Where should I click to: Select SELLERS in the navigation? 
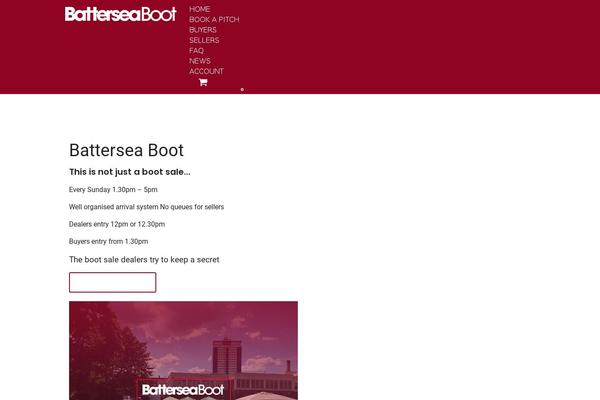click(x=204, y=40)
